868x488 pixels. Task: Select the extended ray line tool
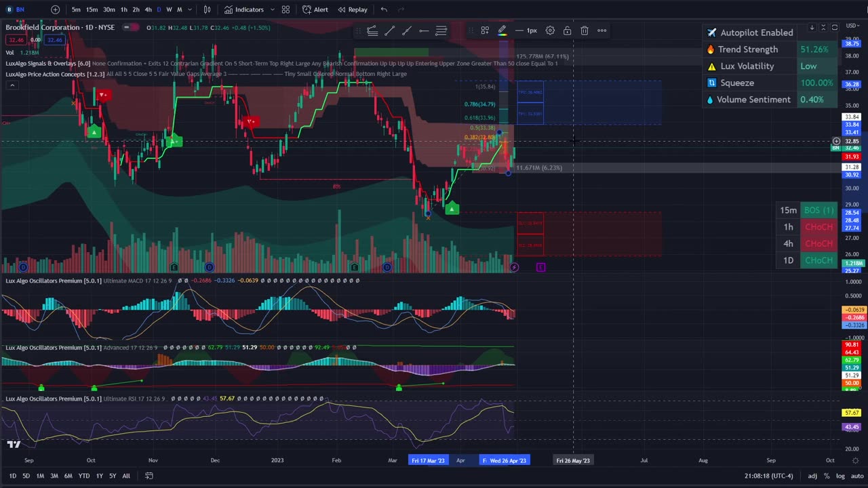(406, 30)
